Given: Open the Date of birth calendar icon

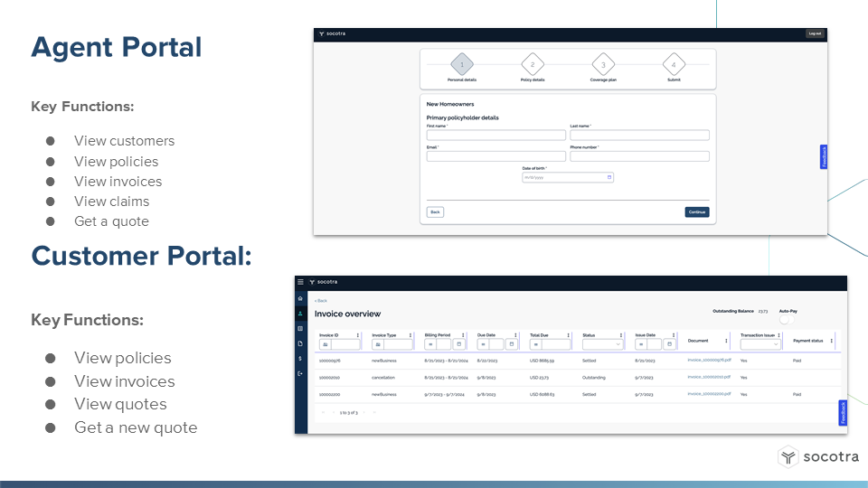Looking at the screenshot, I should coord(609,178).
